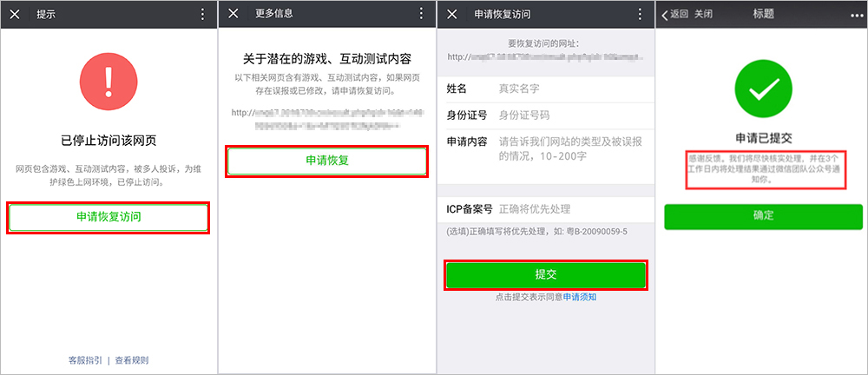Close the 提示 page with the X icon

pos(16,15)
